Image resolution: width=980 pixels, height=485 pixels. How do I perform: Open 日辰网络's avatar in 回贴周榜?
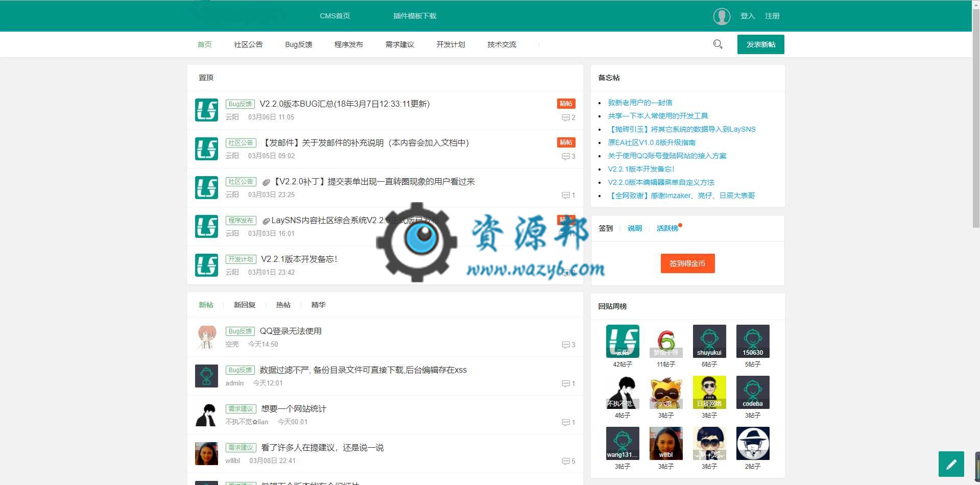tap(709, 392)
